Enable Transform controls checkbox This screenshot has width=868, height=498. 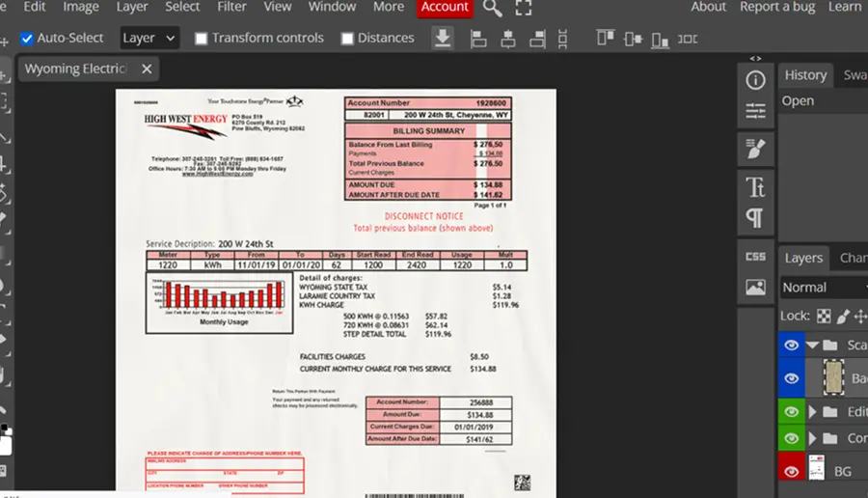(201, 39)
